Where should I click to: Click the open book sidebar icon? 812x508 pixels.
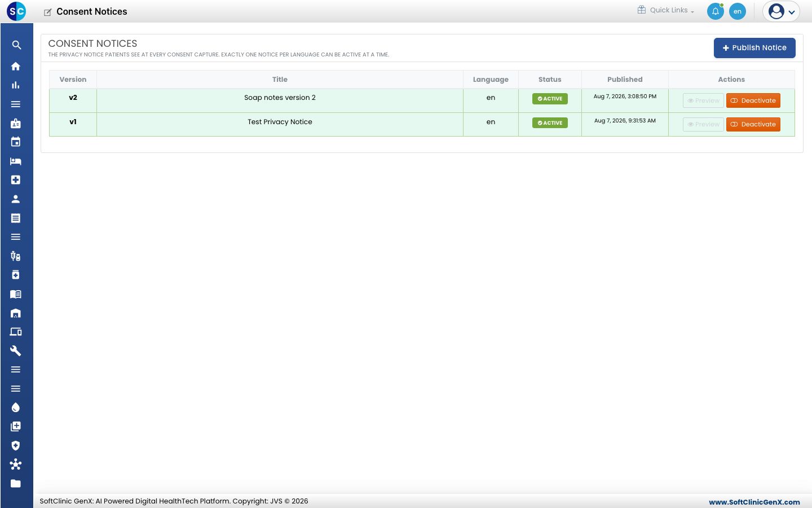click(16, 294)
